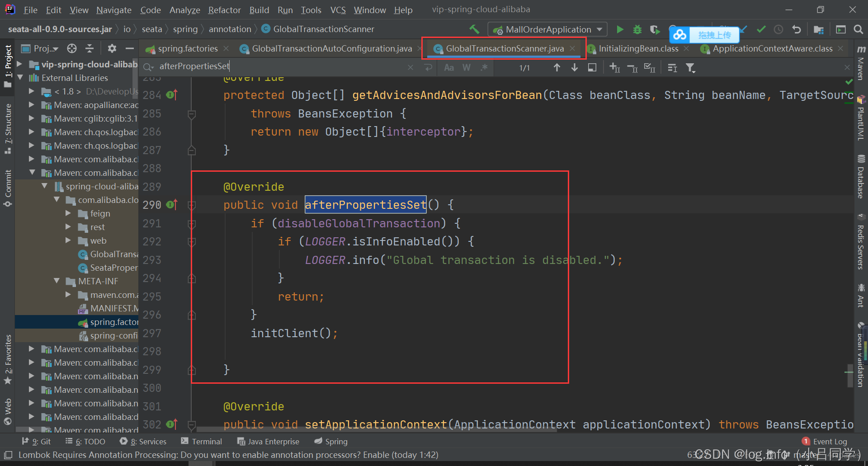Open MallOrderApplication run configuration dropdown
The height and width of the screenshot is (466, 868).
548,29
